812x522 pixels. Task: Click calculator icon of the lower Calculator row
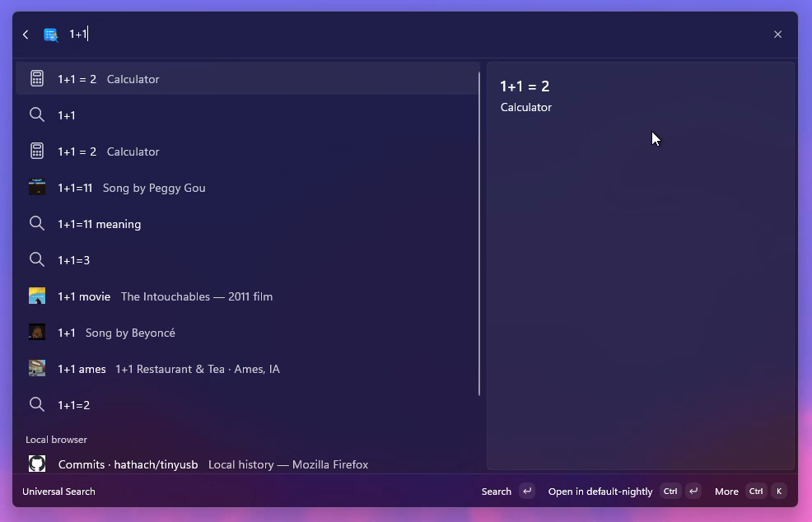37,151
